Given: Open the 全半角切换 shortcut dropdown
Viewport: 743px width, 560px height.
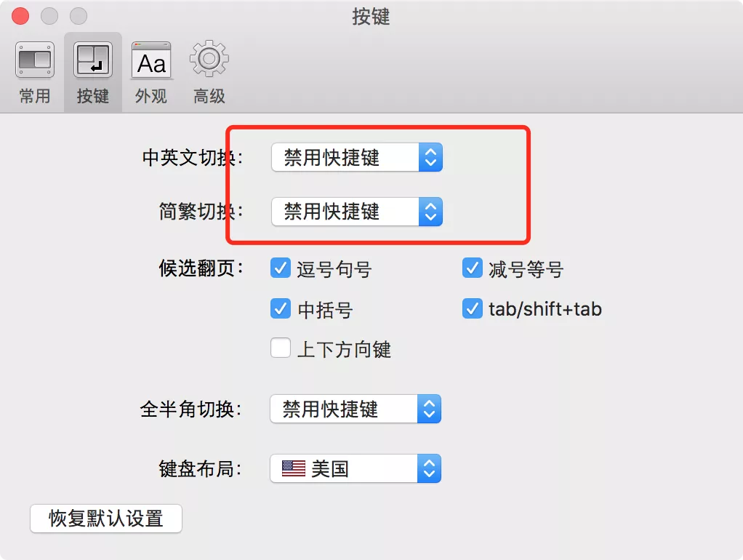Looking at the screenshot, I should point(356,409).
